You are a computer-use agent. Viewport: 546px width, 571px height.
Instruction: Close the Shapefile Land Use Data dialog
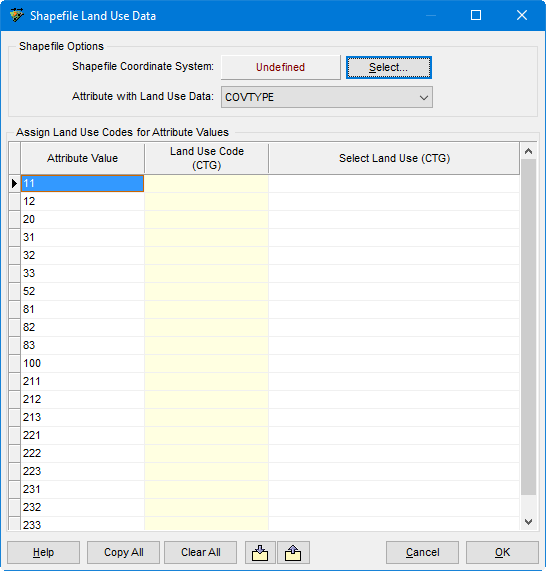[522, 15]
